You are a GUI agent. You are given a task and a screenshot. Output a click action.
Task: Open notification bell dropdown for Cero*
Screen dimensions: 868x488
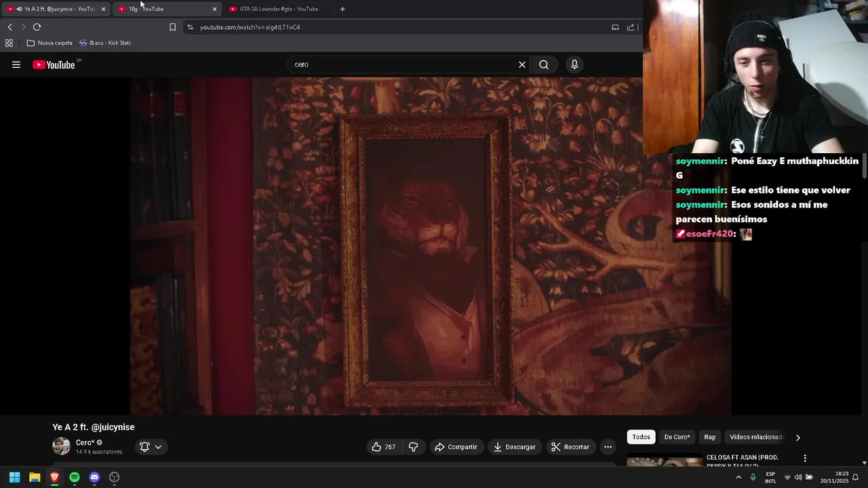coord(151,447)
